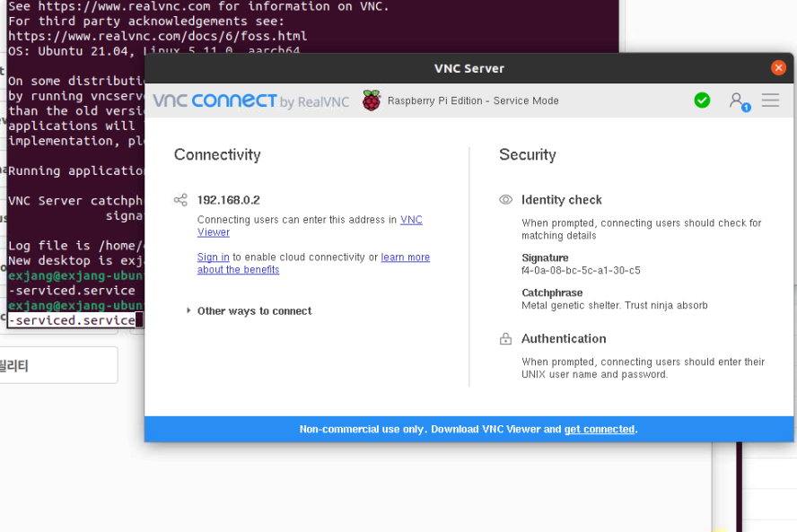
Task: Click the eye icon next to Identity check
Action: click(x=505, y=200)
